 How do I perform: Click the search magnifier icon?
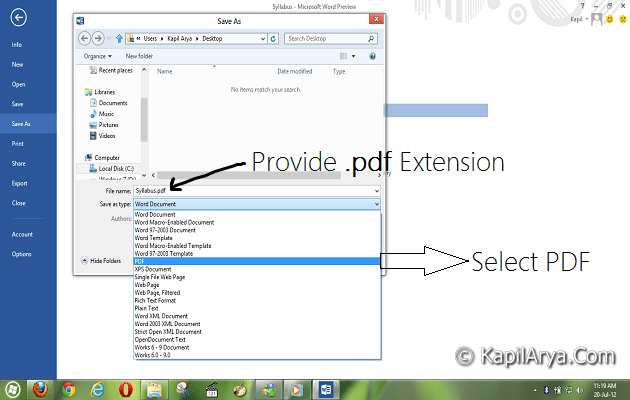pyautogui.click(x=371, y=39)
